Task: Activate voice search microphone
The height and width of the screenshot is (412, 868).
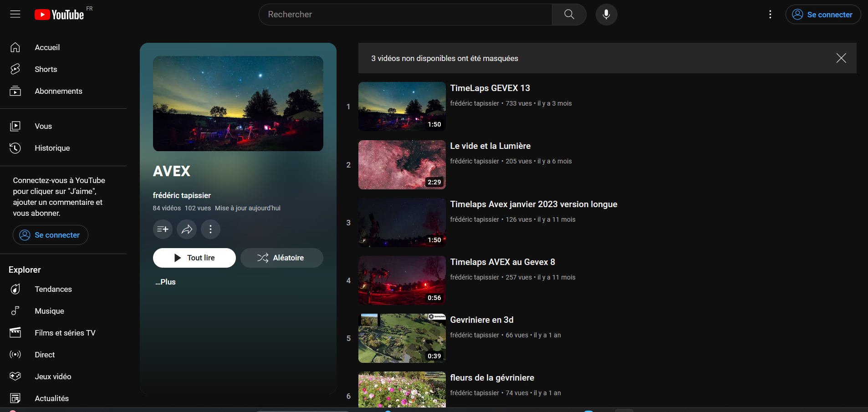Action: point(606,15)
